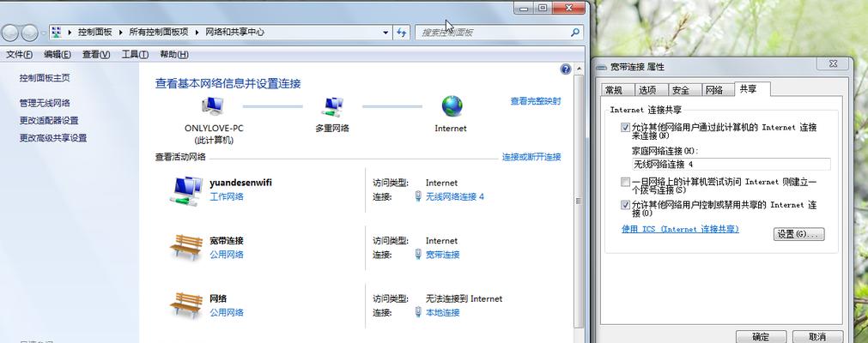This screenshot has height=343, width=868.
Task: Click the 取消 button
Action: pyautogui.click(x=817, y=337)
